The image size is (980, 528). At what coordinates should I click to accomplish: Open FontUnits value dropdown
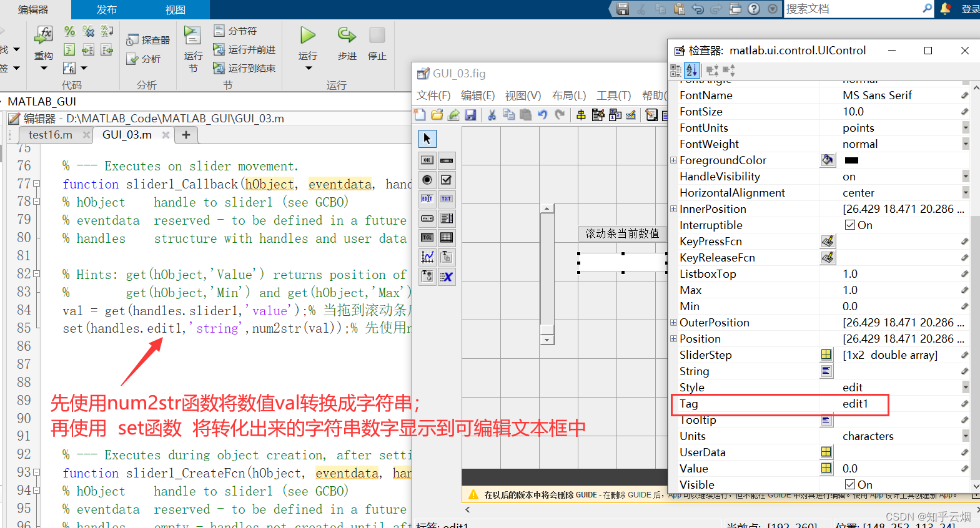tap(966, 127)
